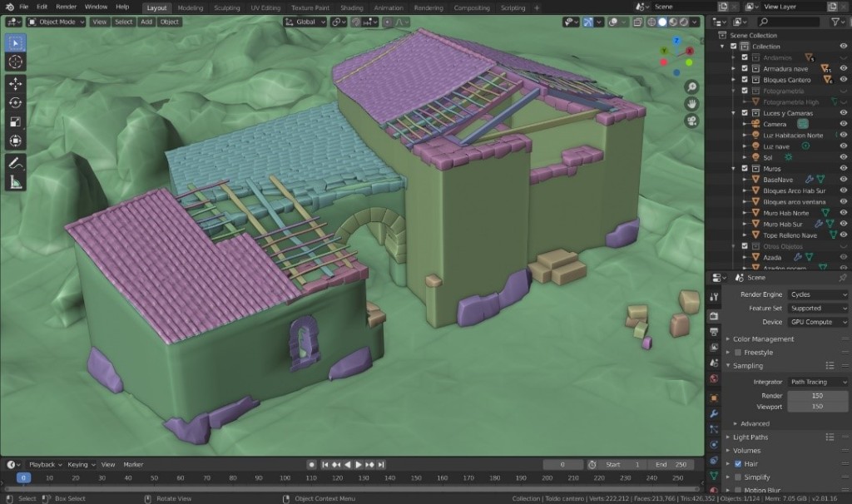Activate the Rotate tool
The width and height of the screenshot is (852, 504).
click(x=16, y=102)
